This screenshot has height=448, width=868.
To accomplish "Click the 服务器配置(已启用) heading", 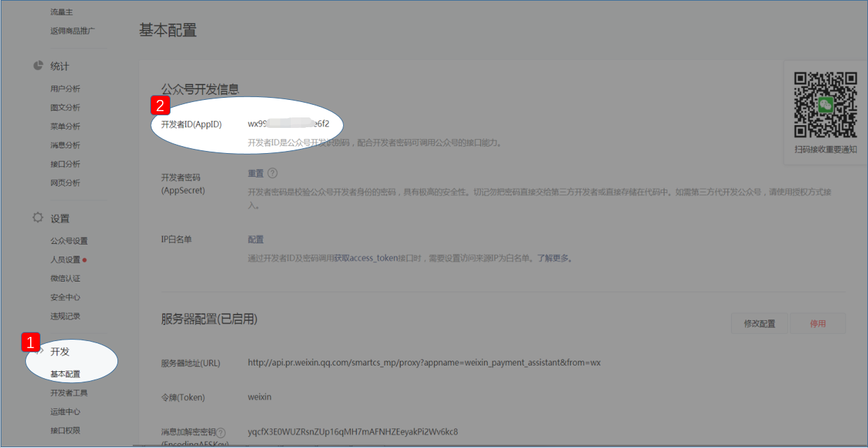I will point(210,319).
